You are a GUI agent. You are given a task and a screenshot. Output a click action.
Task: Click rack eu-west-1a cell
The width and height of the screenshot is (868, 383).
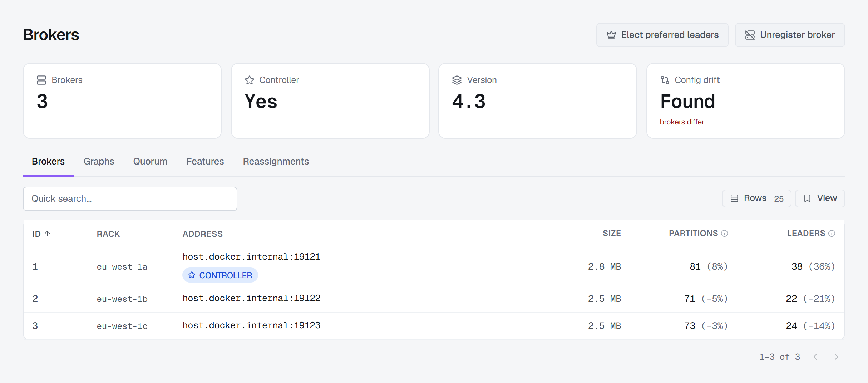pyautogui.click(x=122, y=267)
